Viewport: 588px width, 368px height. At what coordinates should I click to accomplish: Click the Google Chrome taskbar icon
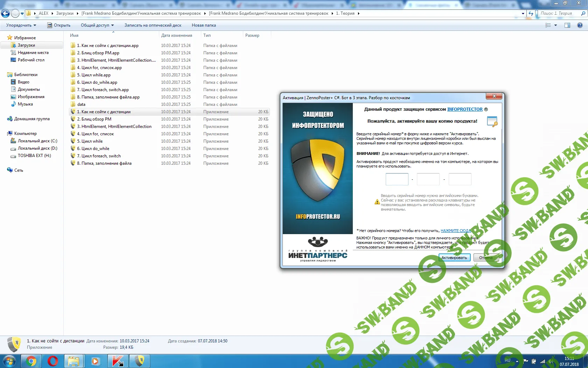(x=31, y=361)
